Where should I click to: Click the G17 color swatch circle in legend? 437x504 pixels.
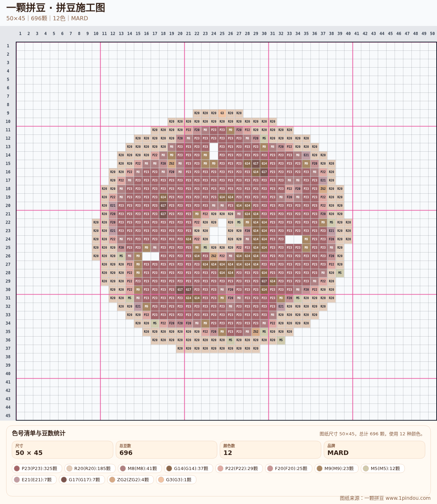pos(64,480)
